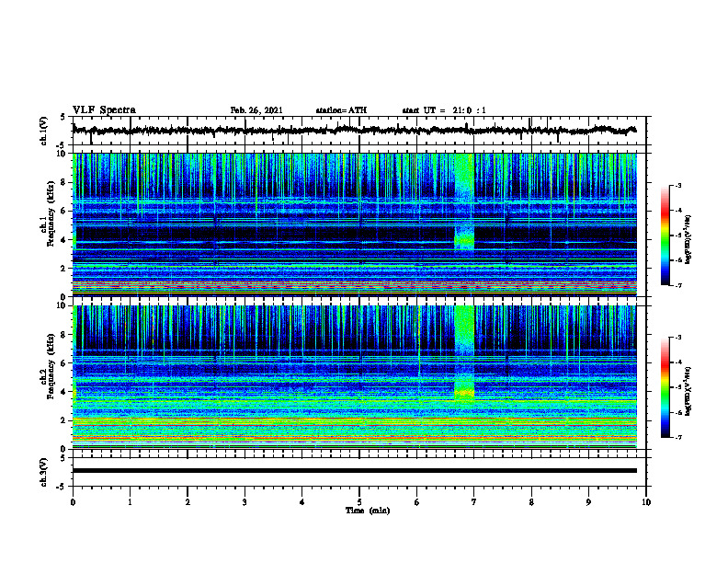
Task: Click the time axis tick label "1"
Action: (130, 502)
